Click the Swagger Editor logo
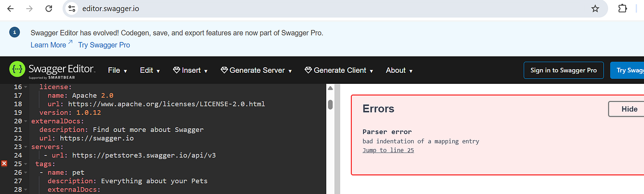The width and height of the screenshot is (644, 194). pos(52,71)
